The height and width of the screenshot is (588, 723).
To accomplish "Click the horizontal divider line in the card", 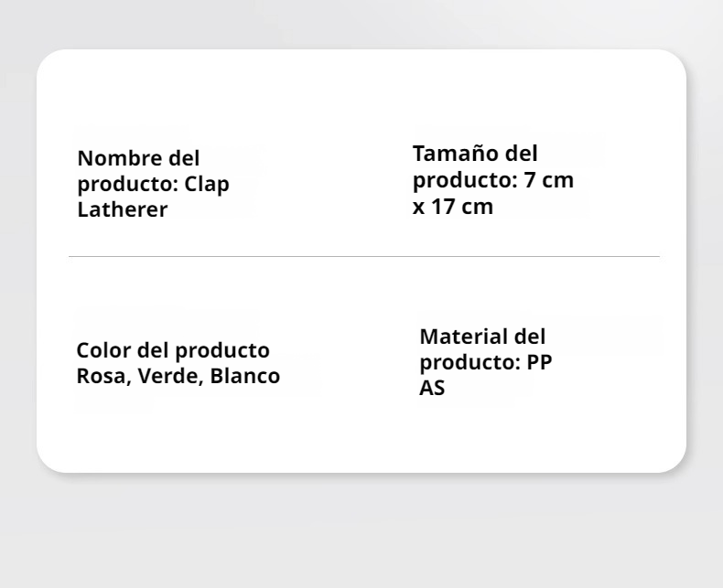I will pos(363,257).
